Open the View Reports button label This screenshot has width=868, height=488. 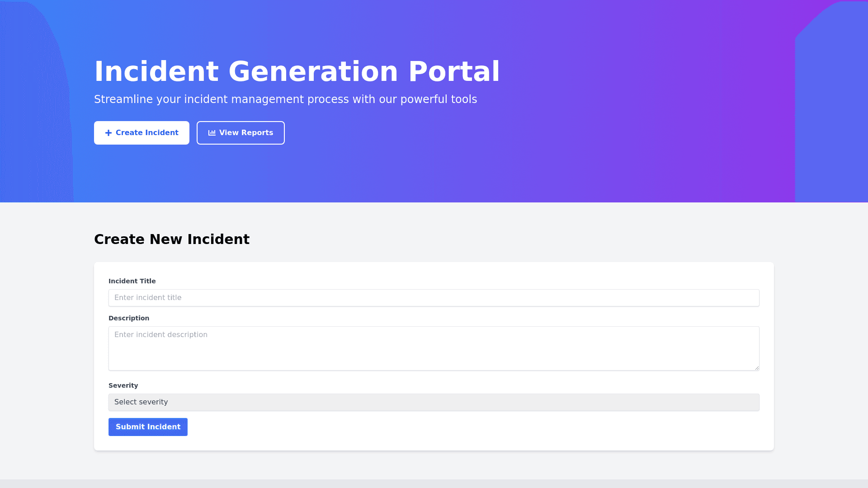(246, 133)
